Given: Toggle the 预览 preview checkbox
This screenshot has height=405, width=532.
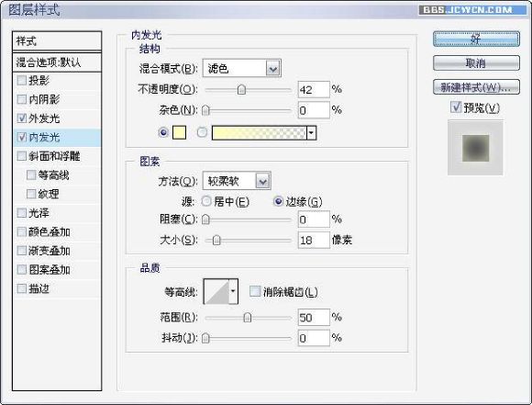Looking at the screenshot, I should (x=455, y=107).
